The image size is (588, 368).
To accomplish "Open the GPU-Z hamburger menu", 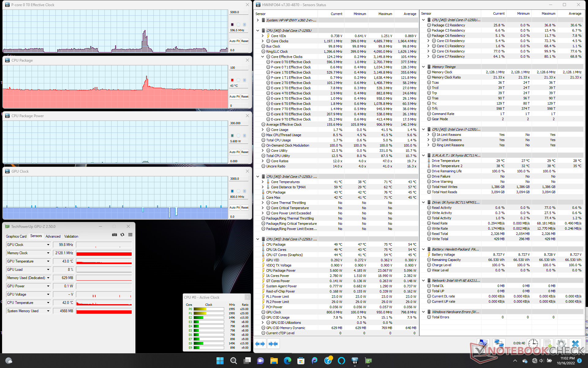I will tap(130, 235).
